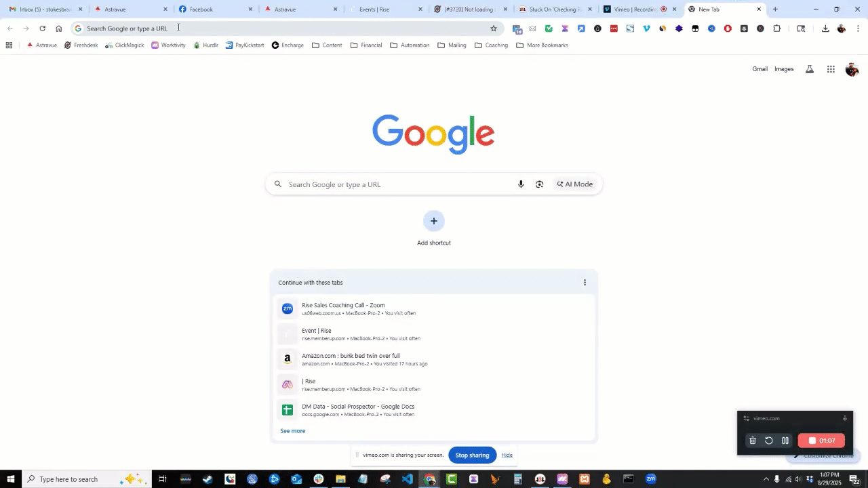Open the Encharge bookmark
Viewport: 868px width, 488px height.
coord(288,45)
